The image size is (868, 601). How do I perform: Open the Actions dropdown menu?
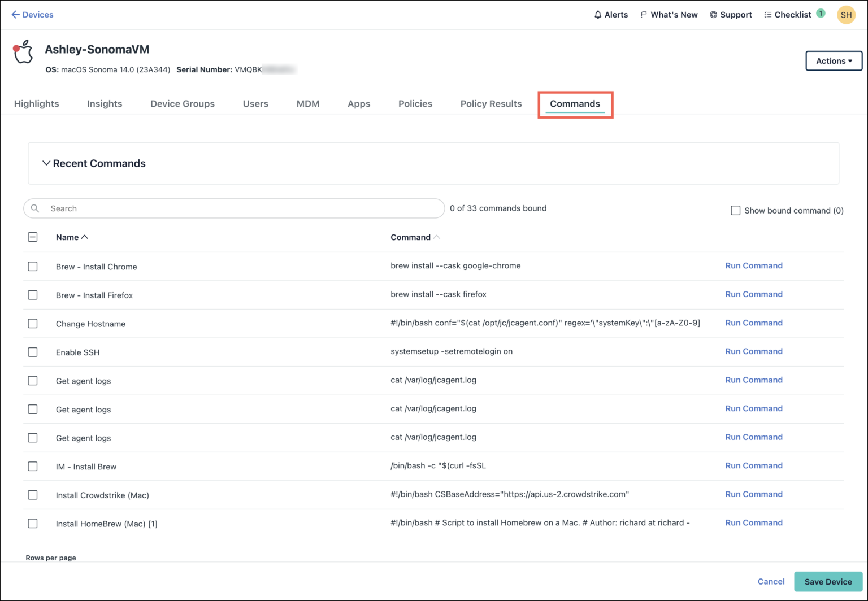833,61
